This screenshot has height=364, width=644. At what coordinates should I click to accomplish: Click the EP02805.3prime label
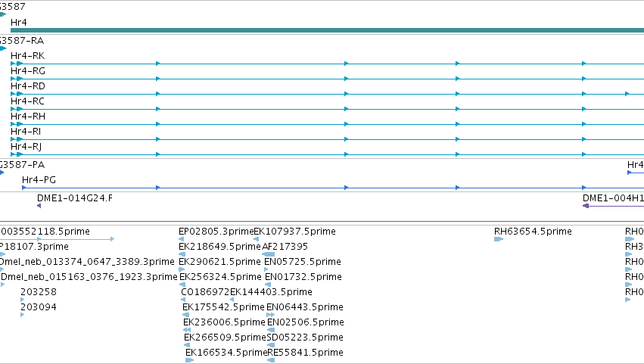(216, 232)
